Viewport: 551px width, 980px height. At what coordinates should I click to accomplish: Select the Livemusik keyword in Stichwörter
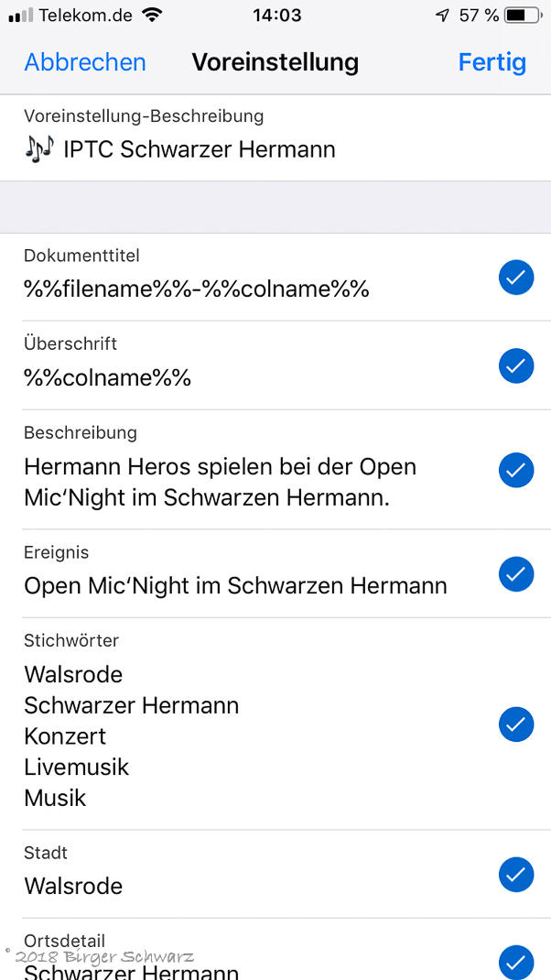tap(77, 767)
